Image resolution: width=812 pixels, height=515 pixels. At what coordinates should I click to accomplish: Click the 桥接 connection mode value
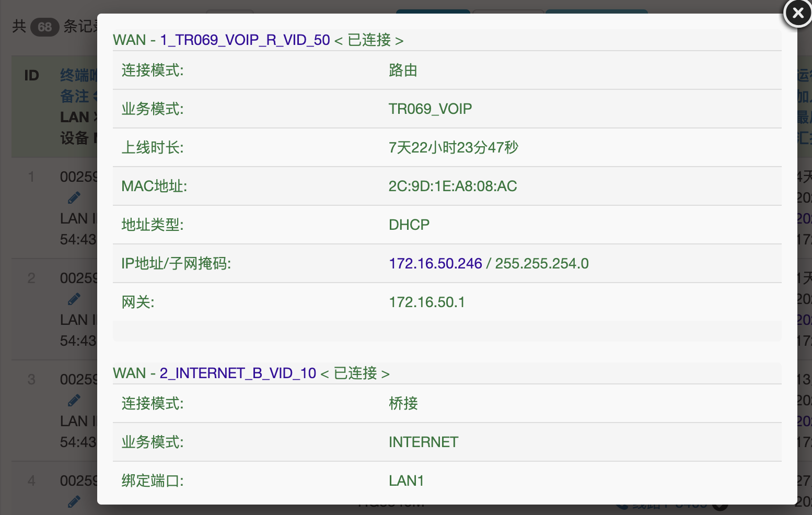(x=403, y=404)
